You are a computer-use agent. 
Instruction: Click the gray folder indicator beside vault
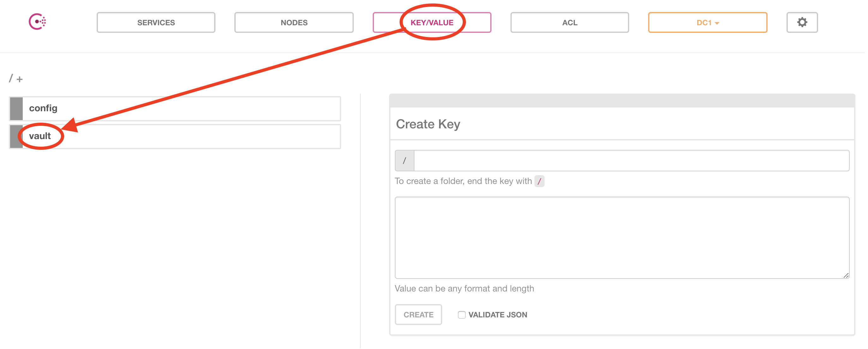(16, 136)
